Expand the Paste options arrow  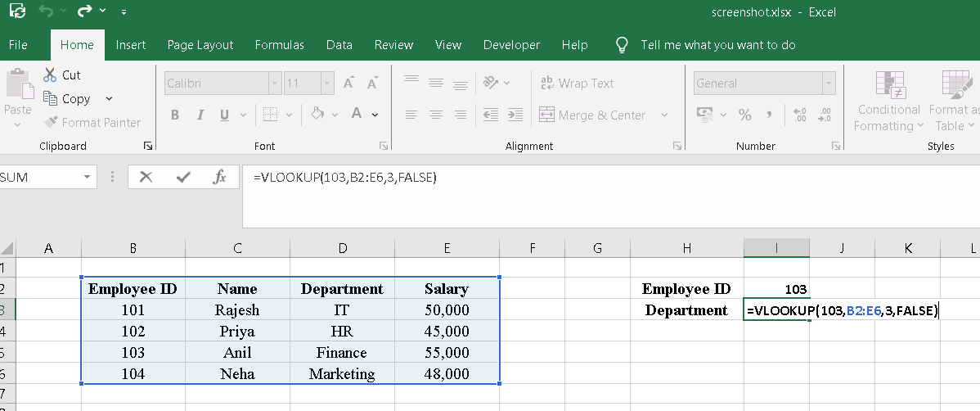point(17,124)
